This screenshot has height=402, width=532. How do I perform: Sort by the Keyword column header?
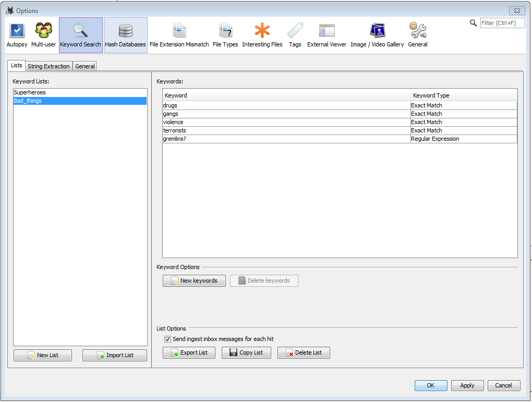[x=286, y=95]
